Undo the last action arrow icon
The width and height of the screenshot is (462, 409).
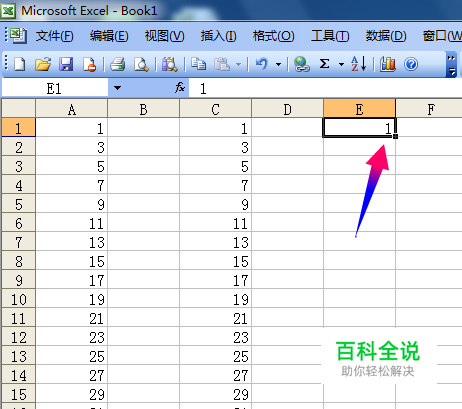coord(262,64)
